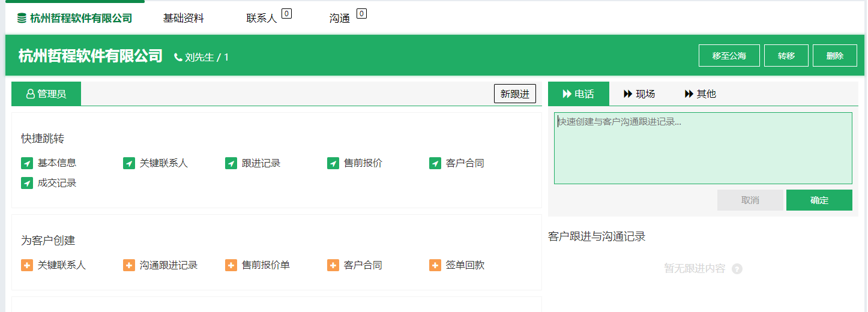Click the help question icon beside 暂无跟进内容
The height and width of the screenshot is (312, 868).
pos(737,269)
